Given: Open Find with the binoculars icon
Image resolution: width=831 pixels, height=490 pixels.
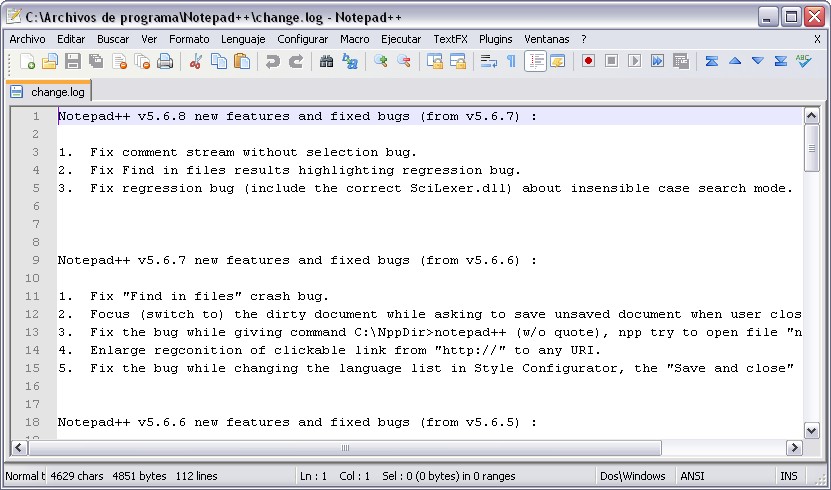Looking at the screenshot, I should coord(326,61).
